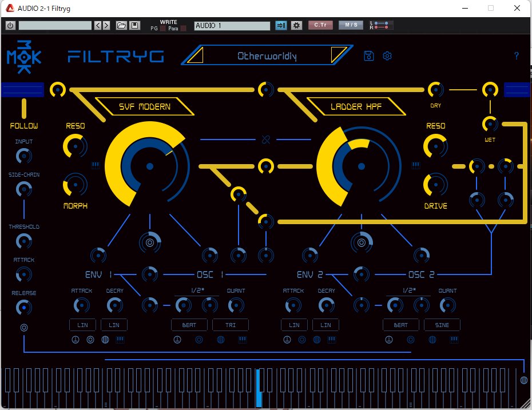Open SVF MODERN filter type selector
Image resolution: width=532 pixels, height=410 pixels.
[145, 106]
